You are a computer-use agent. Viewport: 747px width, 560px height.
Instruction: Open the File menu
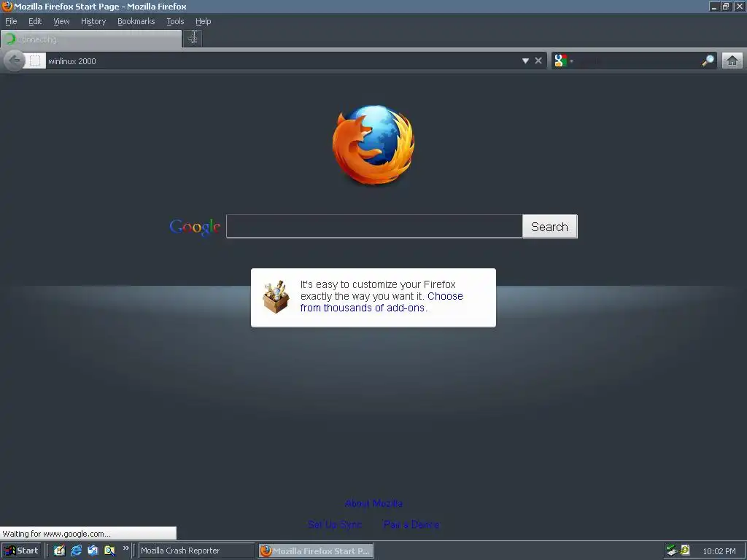coord(11,21)
